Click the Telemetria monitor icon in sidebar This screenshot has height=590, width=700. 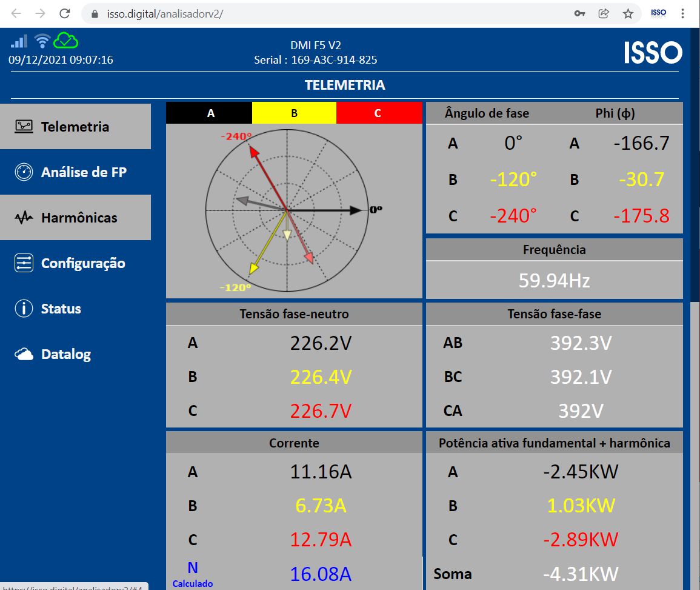tap(24, 126)
